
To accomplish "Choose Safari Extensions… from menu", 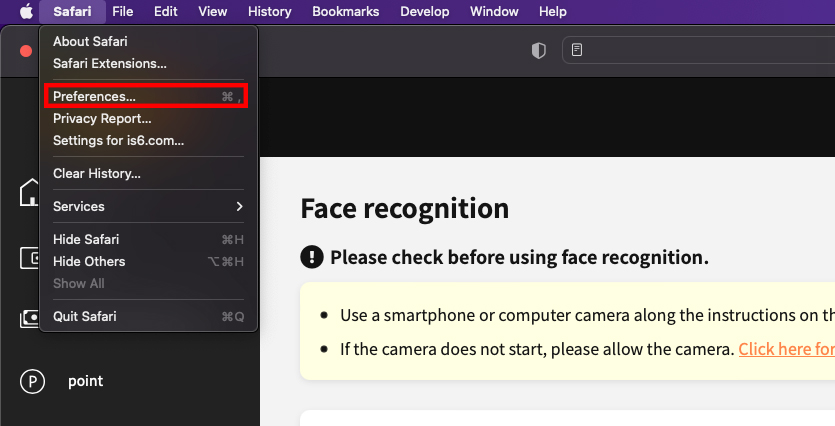I will click(148, 63).
